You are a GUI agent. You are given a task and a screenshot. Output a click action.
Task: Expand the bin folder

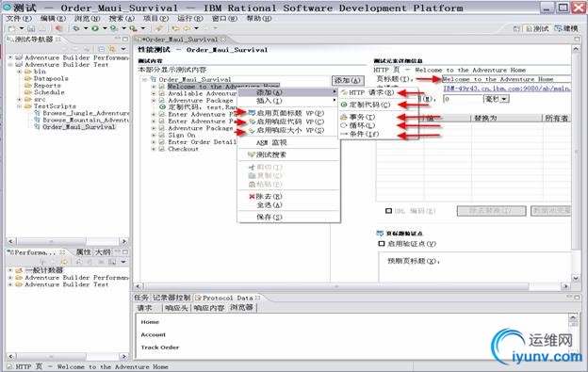[x=19, y=72]
